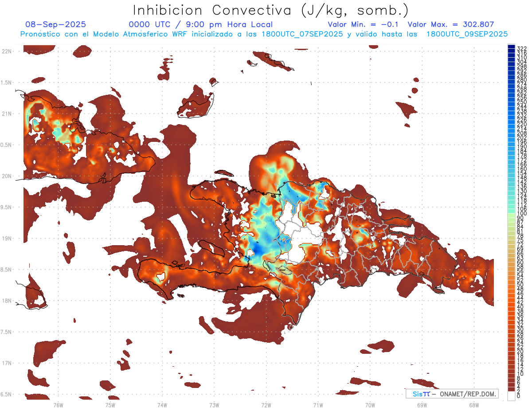Click the 'Valor Min. = -0.1' text

coord(363,24)
